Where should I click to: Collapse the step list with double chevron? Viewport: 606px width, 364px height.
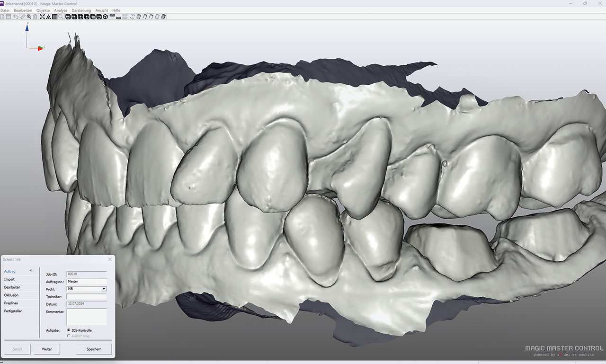click(x=31, y=271)
